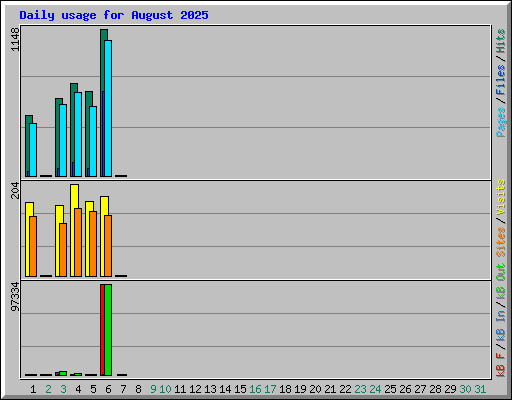
Task: Click the orange sites bar on day 1
Action: click(x=33, y=246)
